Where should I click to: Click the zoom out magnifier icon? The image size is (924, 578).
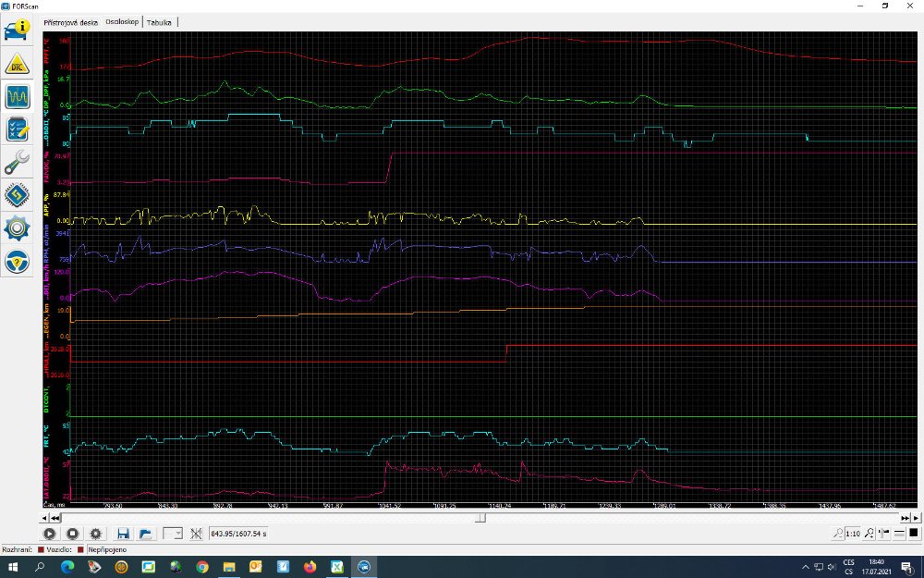tap(837, 534)
